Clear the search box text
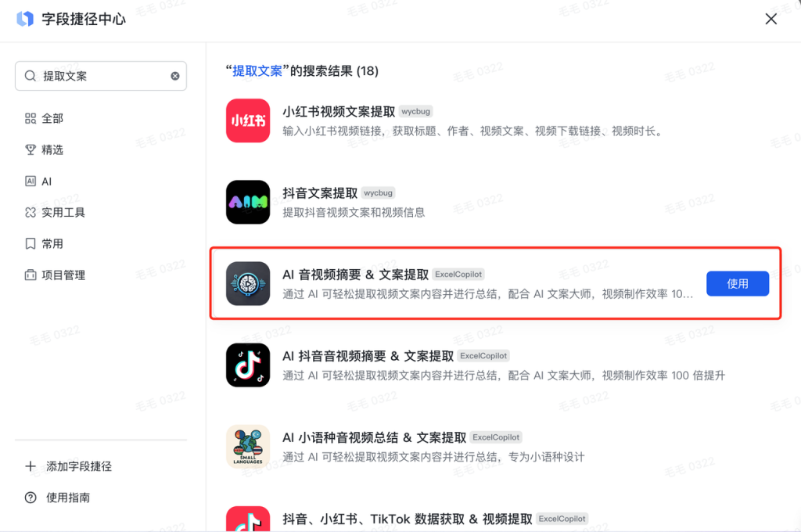Viewport: 801px width, 532px height. click(175, 76)
